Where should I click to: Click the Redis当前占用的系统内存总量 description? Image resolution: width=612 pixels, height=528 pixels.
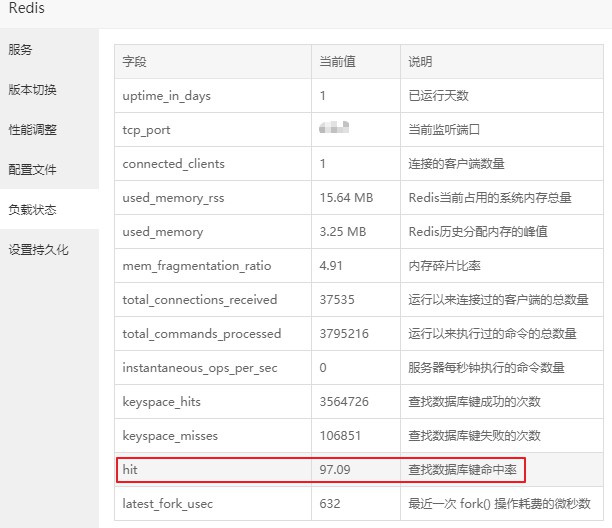coord(490,198)
